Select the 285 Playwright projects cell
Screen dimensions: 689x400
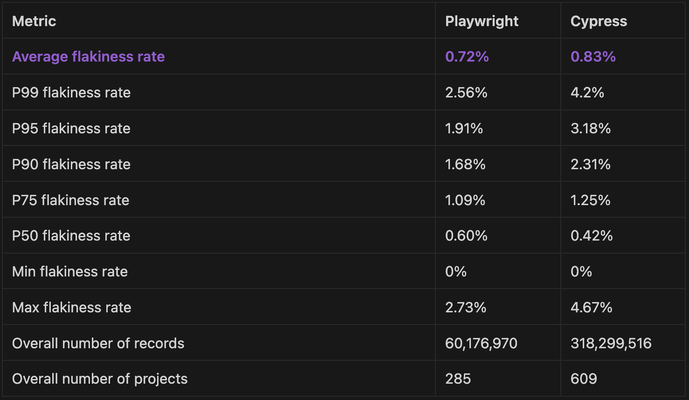pyautogui.click(x=458, y=379)
